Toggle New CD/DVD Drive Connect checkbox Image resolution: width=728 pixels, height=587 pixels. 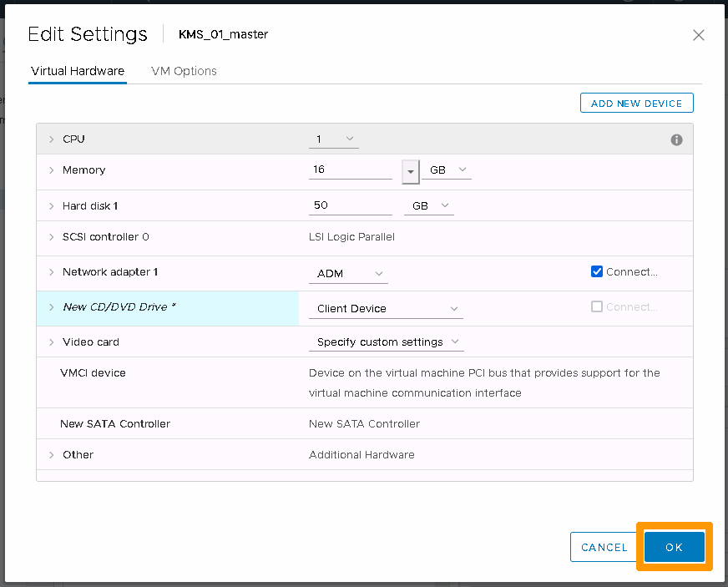pos(597,306)
